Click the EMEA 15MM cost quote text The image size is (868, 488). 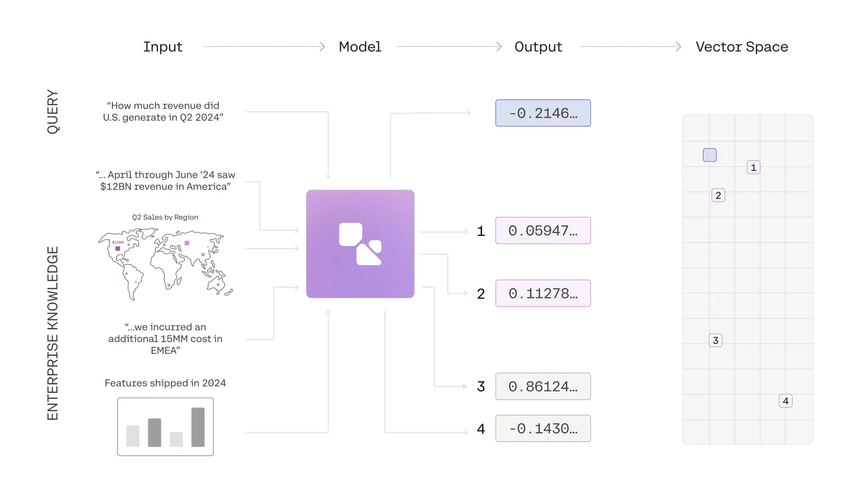tap(165, 338)
